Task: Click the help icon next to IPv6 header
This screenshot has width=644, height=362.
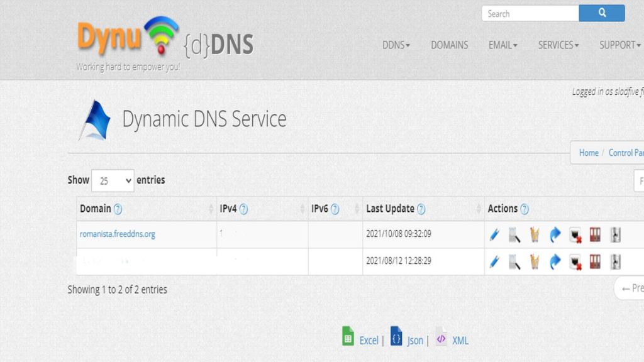Action: (x=335, y=209)
